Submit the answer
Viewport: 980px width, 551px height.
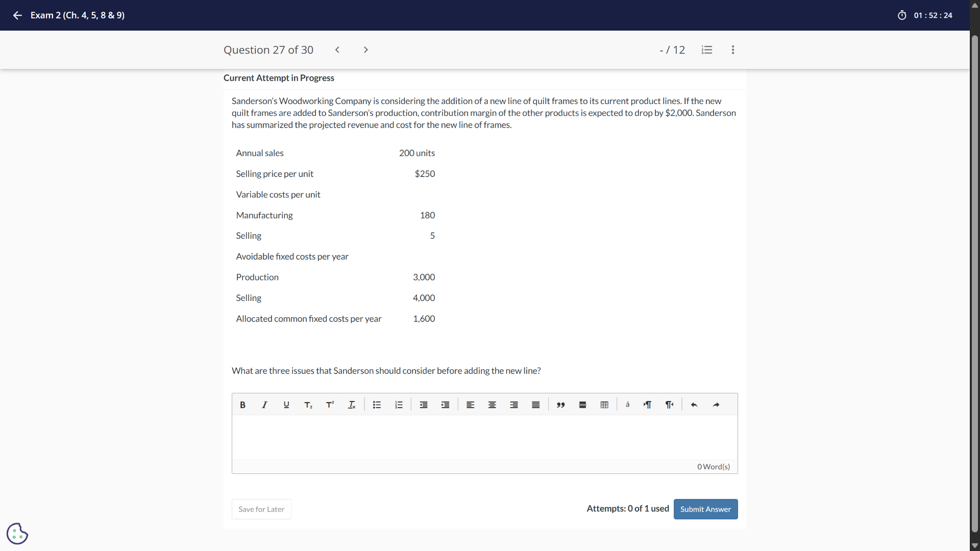(x=705, y=509)
